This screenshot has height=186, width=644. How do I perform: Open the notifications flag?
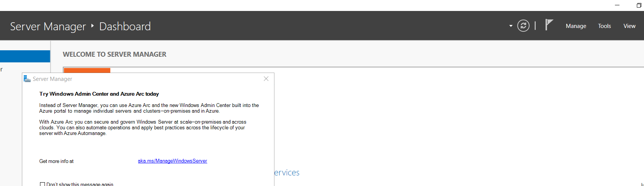pos(549,25)
